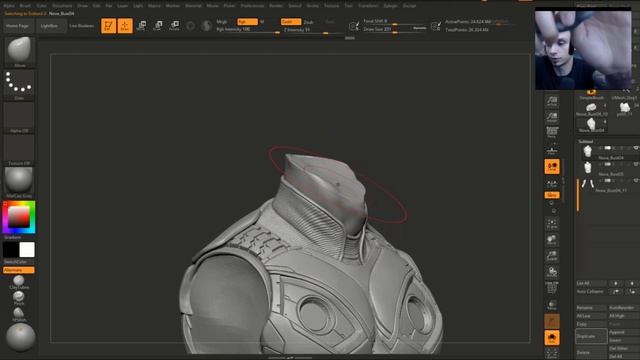
Task: Select the black secondary color swatch
Action: coord(11,250)
